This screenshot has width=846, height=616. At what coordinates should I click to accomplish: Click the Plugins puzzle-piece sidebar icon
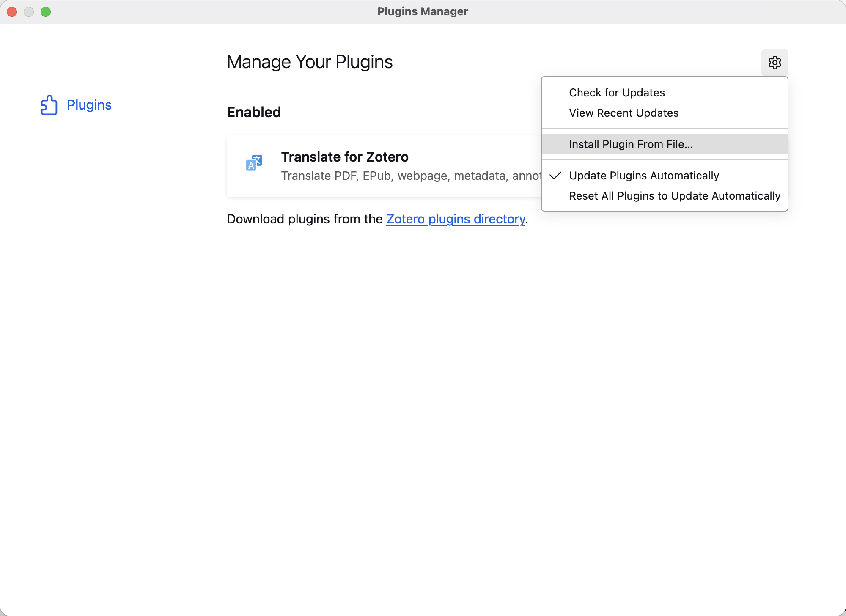(x=49, y=105)
